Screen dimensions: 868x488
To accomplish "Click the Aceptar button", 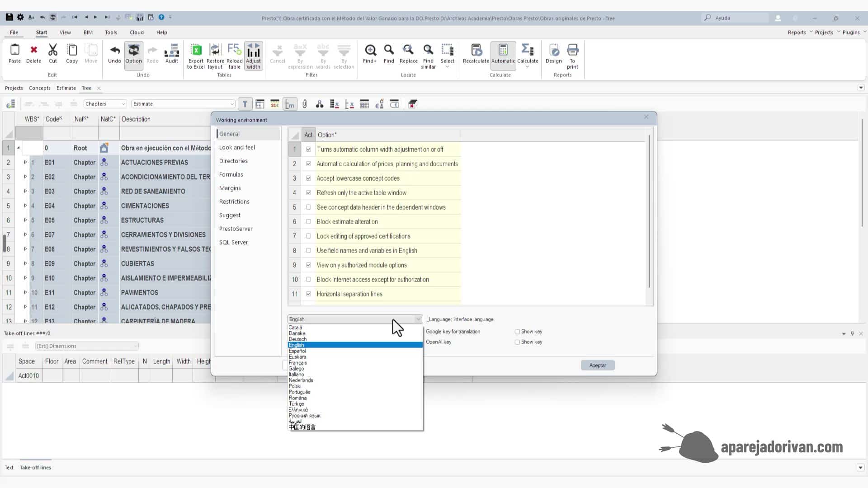I will click(x=598, y=365).
